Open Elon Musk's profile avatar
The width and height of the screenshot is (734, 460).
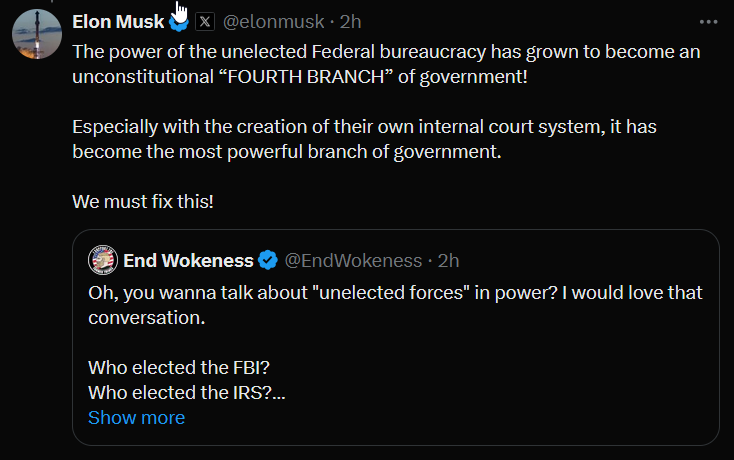point(37,33)
